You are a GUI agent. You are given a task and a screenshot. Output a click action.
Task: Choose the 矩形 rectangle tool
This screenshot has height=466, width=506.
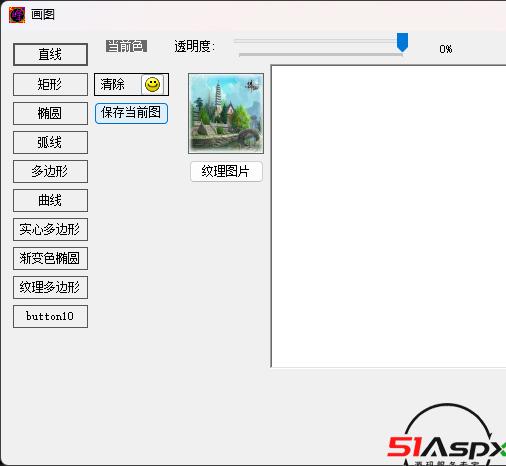pyautogui.click(x=50, y=84)
